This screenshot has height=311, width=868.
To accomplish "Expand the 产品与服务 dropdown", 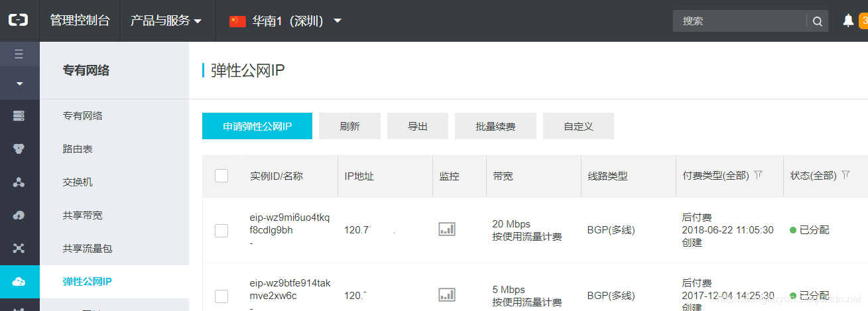I will pyautogui.click(x=166, y=21).
